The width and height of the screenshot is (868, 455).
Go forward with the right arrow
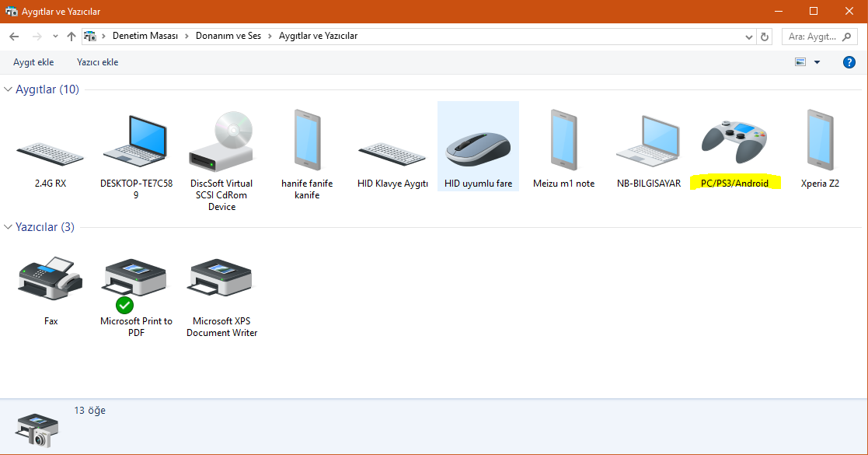(x=37, y=37)
